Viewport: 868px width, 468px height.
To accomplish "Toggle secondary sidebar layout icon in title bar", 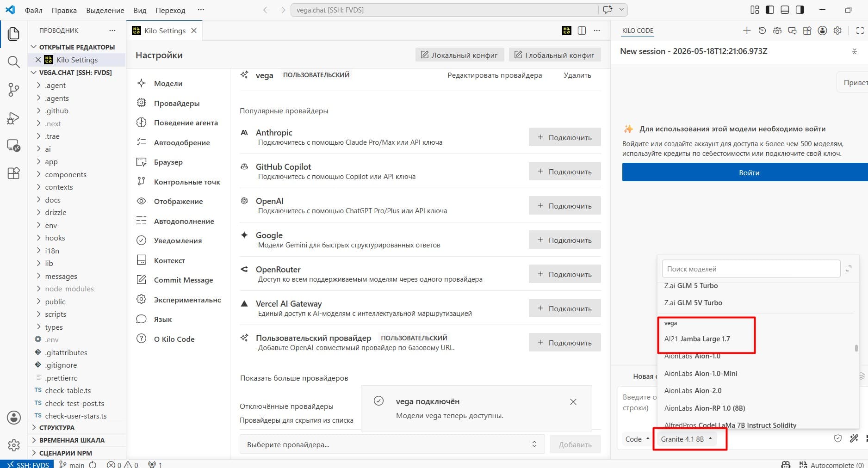I will 800,10.
